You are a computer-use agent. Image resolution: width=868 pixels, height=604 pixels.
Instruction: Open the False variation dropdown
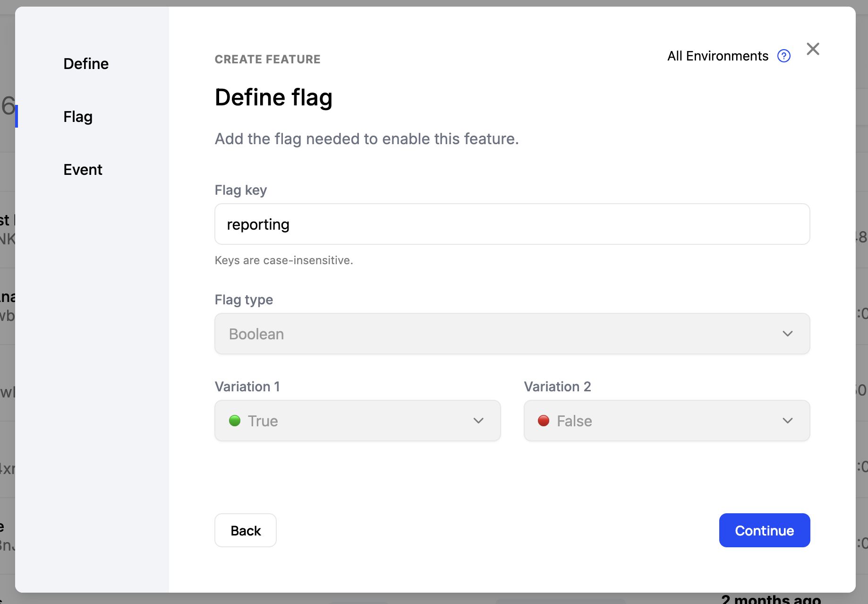tap(666, 421)
